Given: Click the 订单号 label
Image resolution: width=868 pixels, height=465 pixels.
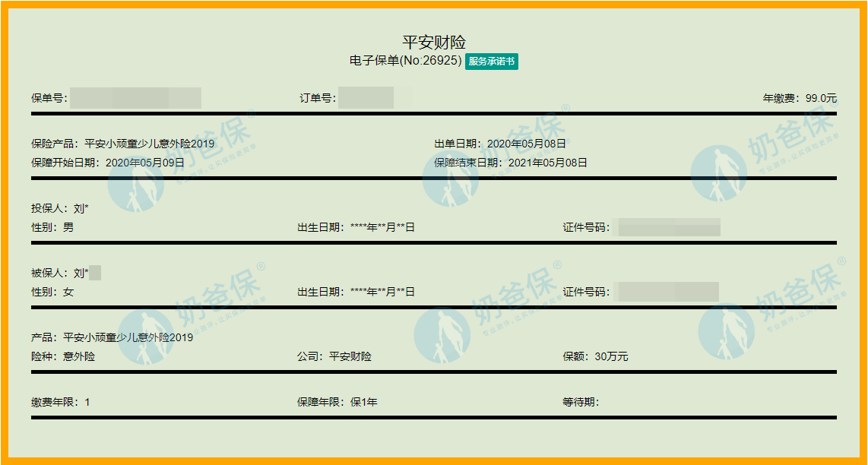Looking at the screenshot, I should pos(318,99).
